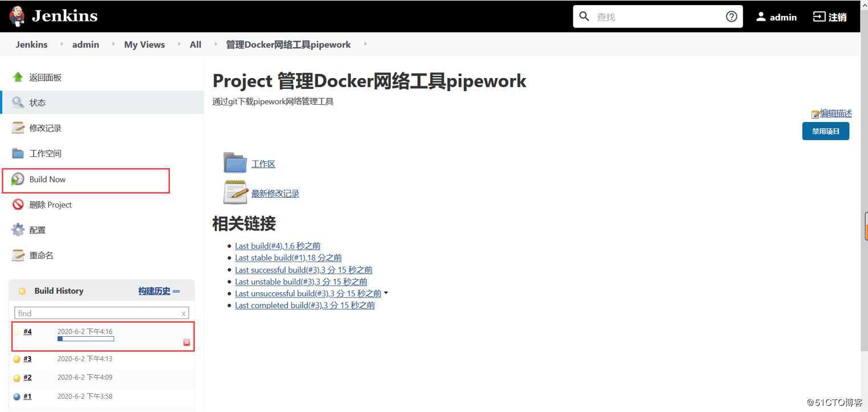Focus the build history find field

pos(101,313)
